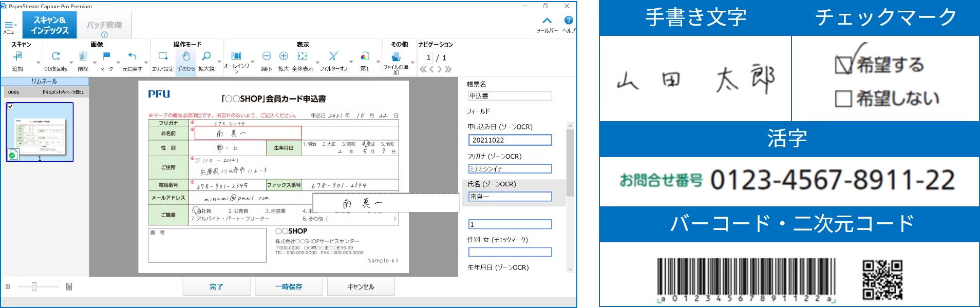Switch to スキャン&インデックス tab

(49, 25)
